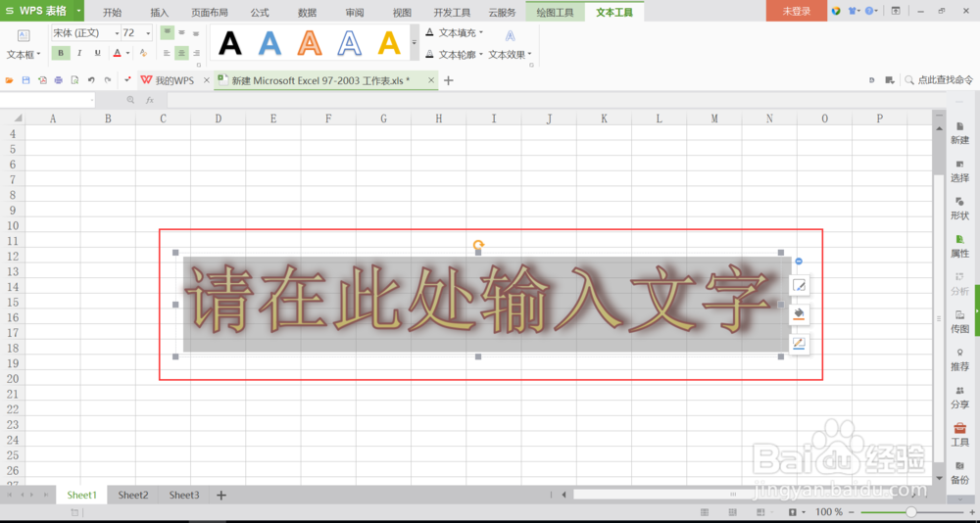This screenshot has width=980, height=523.
Task: Open the Shapes panel in sidebar
Action: (960, 209)
